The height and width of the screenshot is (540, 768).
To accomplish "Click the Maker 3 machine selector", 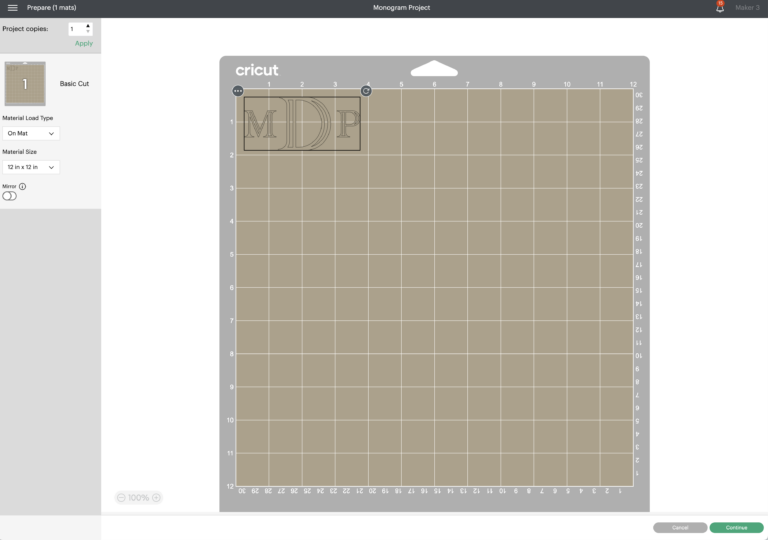I will (x=746, y=8).
